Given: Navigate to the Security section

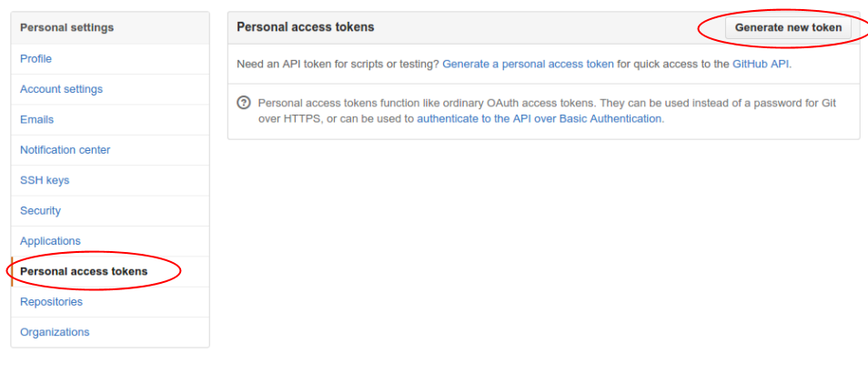Looking at the screenshot, I should coord(40,210).
